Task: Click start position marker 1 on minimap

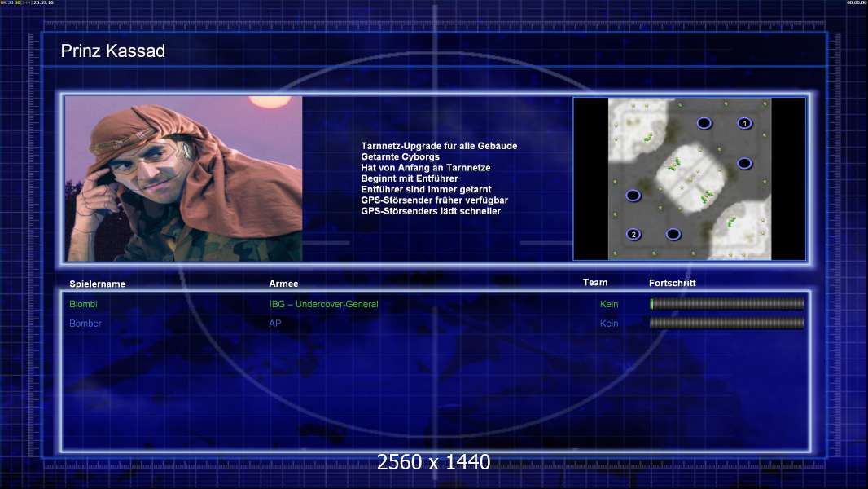Action: coord(743,123)
